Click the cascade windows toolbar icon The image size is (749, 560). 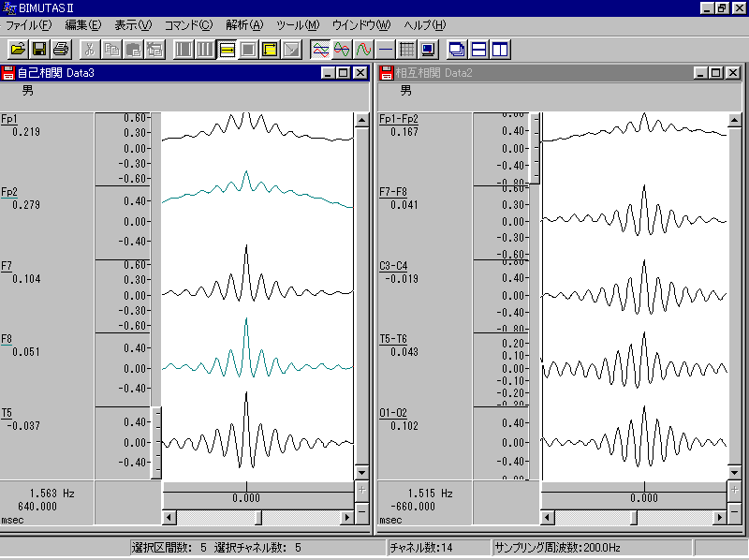click(x=457, y=49)
